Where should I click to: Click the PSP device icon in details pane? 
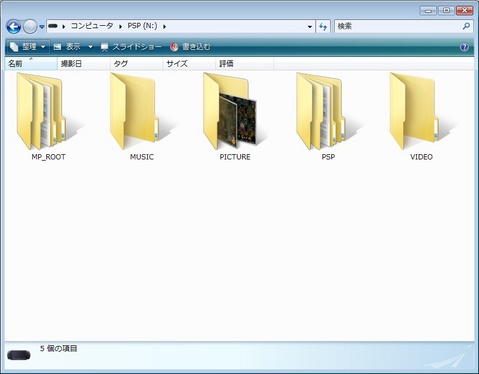[19, 355]
